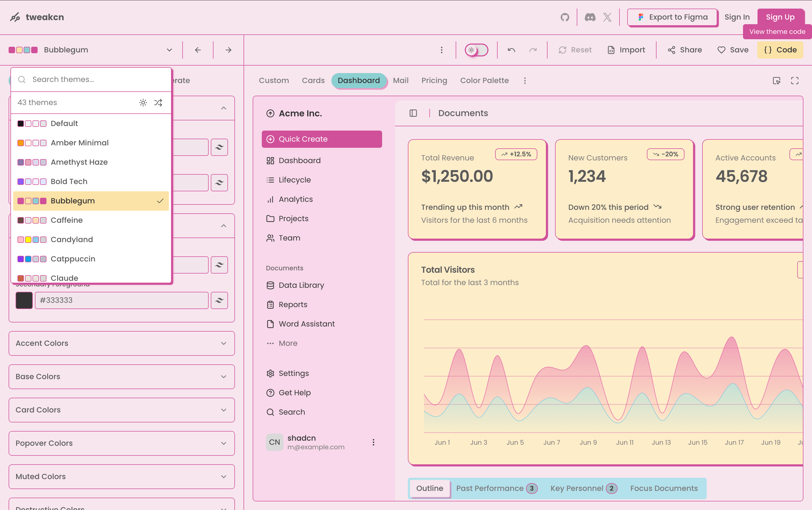Click the Secondary Foreground dark color swatch

click(x=24, y=300)
